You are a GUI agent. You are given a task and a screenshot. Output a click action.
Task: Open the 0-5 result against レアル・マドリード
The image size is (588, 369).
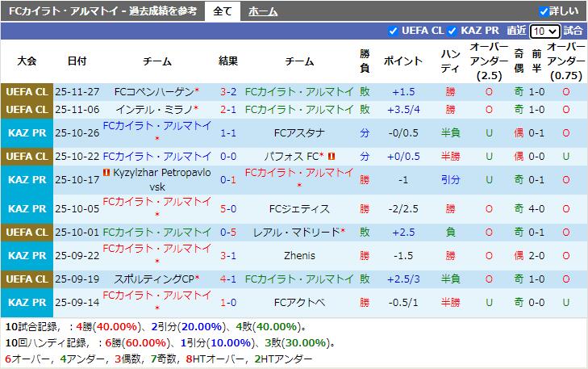[227, 232]
